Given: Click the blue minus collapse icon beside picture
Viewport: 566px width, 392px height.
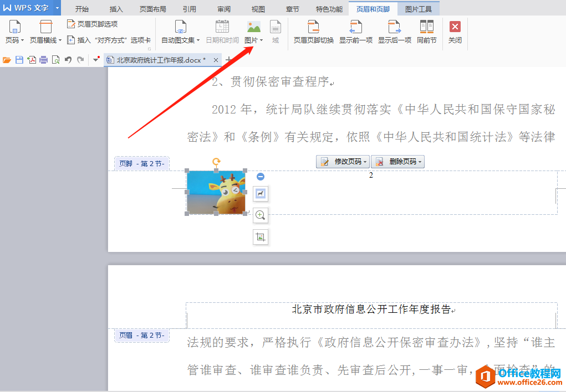Looking at the screenshot, I should pos(260,177).
